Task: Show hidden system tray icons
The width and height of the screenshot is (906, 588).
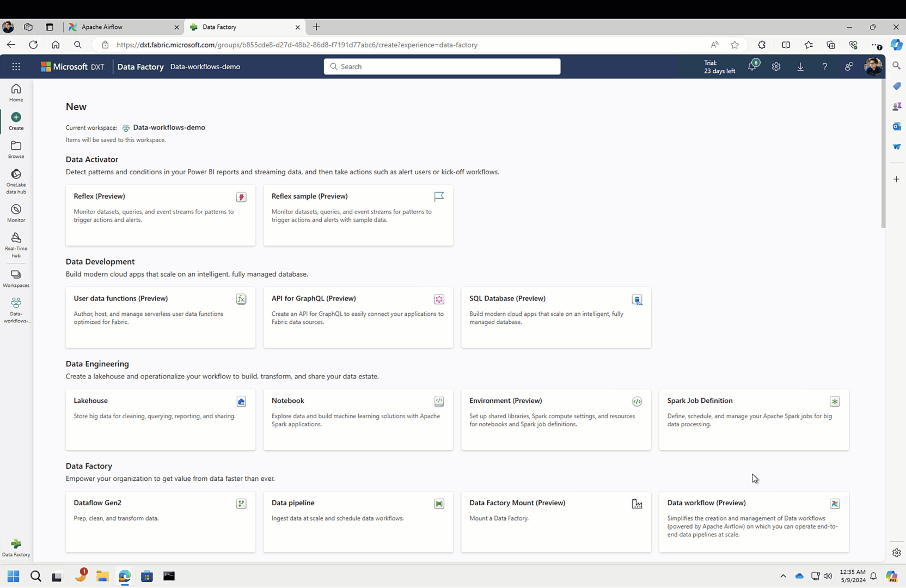Action: tap(783, 576)
